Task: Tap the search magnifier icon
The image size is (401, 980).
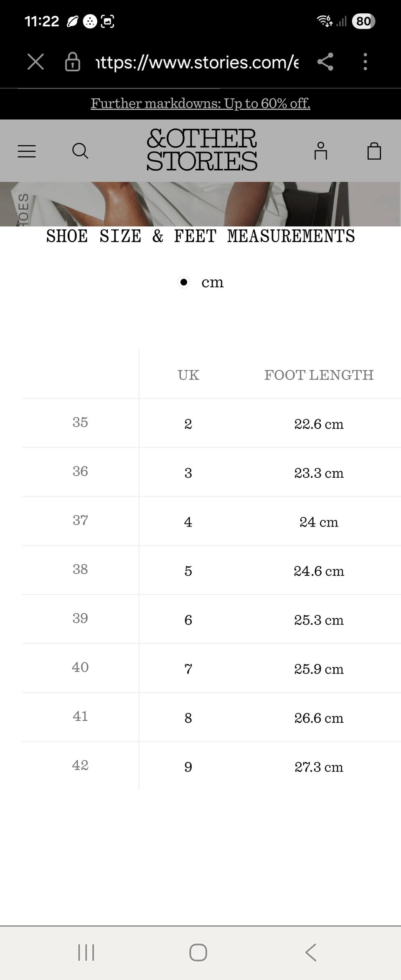Action: [80, 151]
